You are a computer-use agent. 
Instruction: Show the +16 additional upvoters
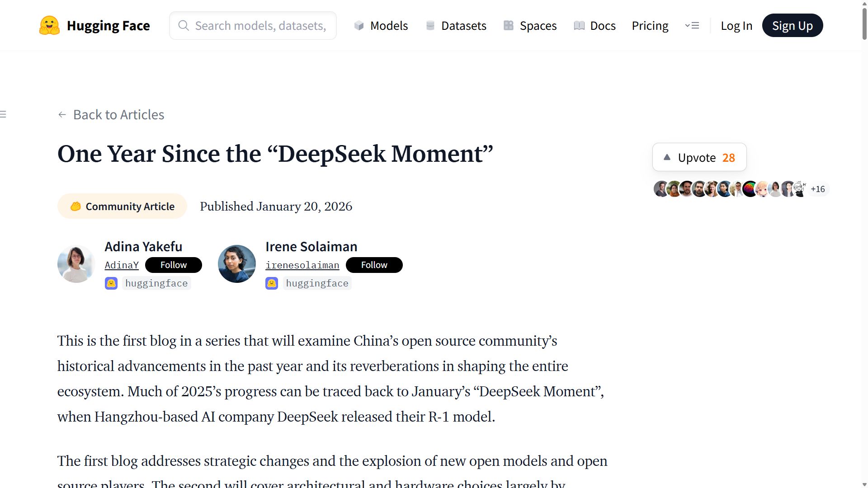pos(817,189)
